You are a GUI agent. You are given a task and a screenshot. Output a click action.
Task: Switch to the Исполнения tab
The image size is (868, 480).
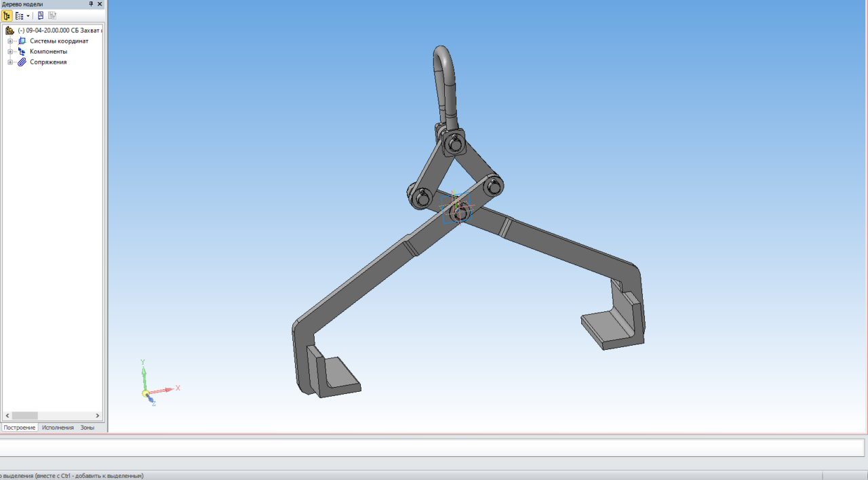[58, 428]
